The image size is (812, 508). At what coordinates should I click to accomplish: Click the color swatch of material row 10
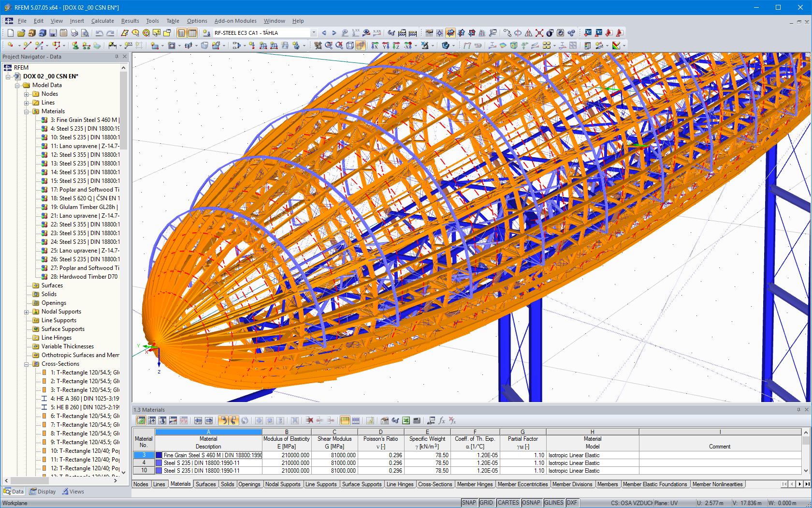[159, 471]
